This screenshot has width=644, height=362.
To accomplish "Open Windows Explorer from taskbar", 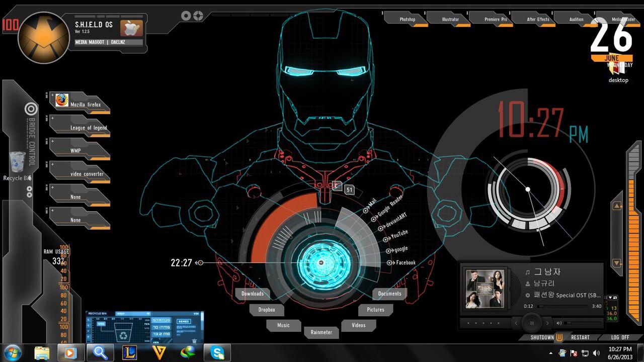I will [42, 353].
